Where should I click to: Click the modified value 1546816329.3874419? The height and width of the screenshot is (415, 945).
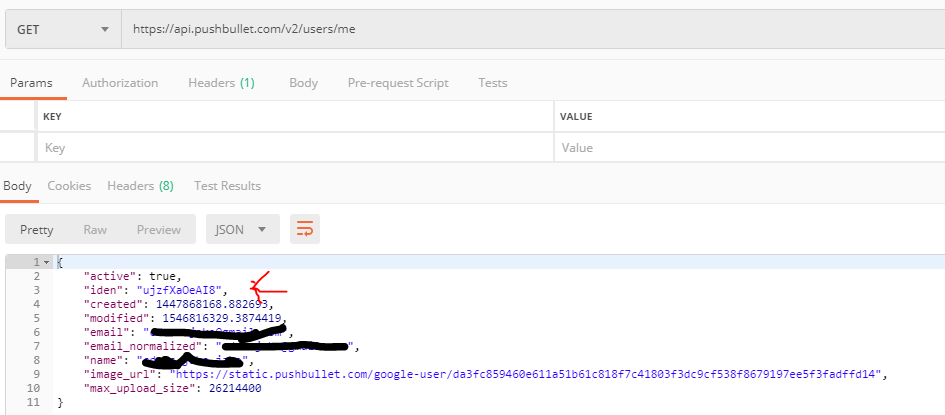coord(222,318)
